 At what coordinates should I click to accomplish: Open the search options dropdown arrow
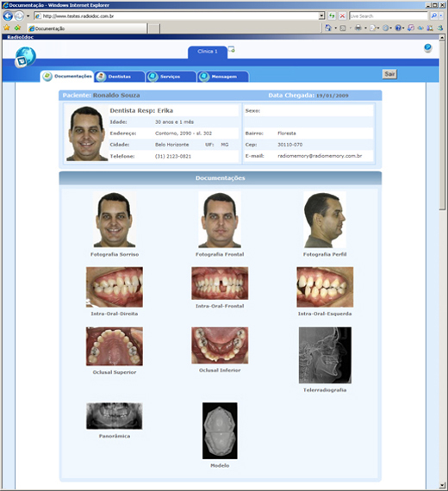(441, 16)
